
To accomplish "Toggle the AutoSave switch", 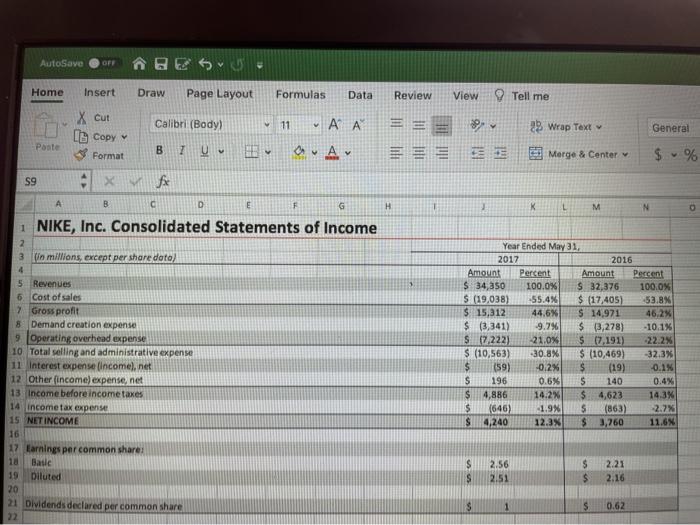I will (x=104, y=63).
